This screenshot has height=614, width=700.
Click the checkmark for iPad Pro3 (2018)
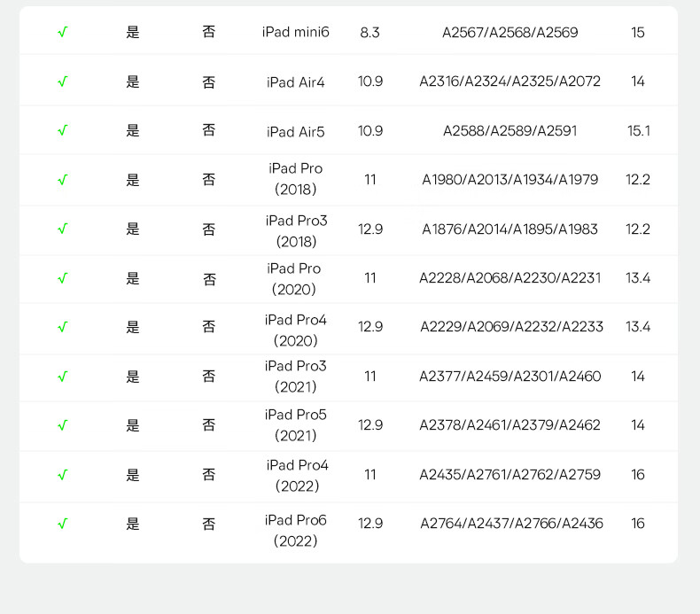click(62, 229)
